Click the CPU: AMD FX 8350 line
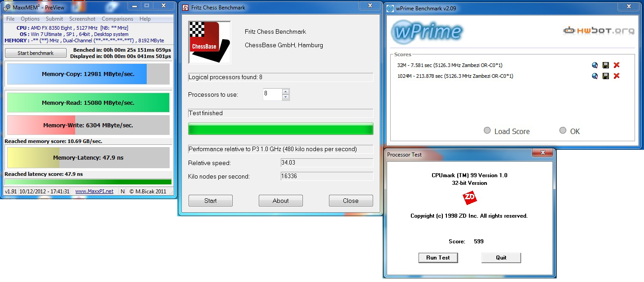Screen dimensions: 644x282 click(72, 28)
